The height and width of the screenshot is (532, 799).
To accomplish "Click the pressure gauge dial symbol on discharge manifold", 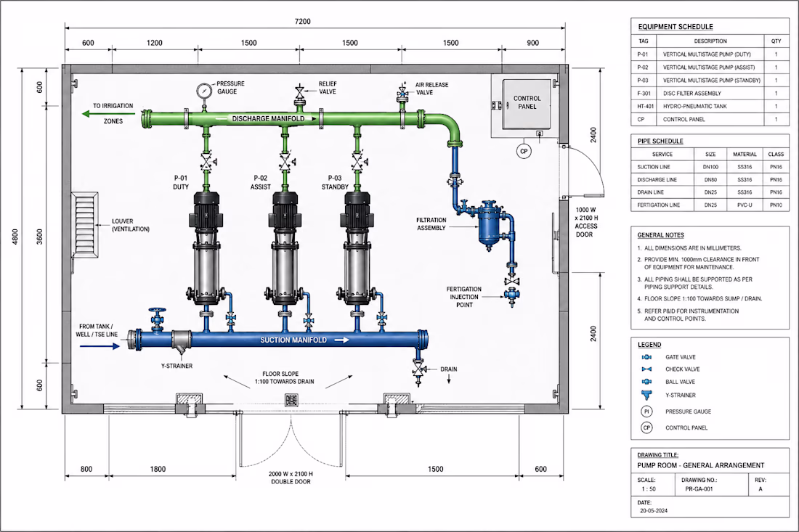I will [204, 91].
